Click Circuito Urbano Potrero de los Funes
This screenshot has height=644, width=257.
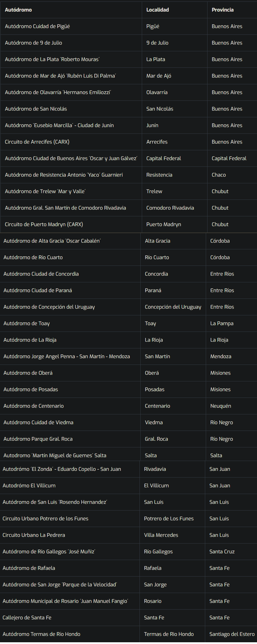[x=45, y=519]
